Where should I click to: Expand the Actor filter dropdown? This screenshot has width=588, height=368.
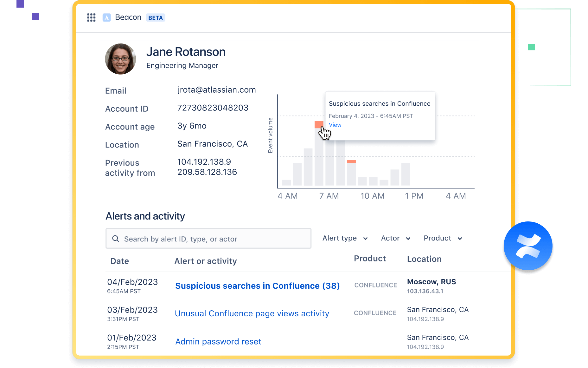click(x=396, y=238)
